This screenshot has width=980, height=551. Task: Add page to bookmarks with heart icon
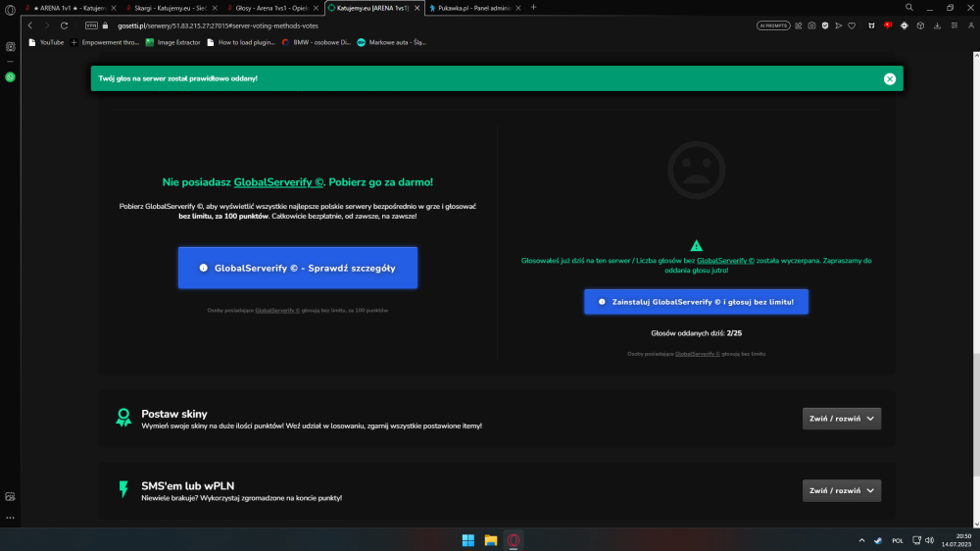click(x=852, y=25)
